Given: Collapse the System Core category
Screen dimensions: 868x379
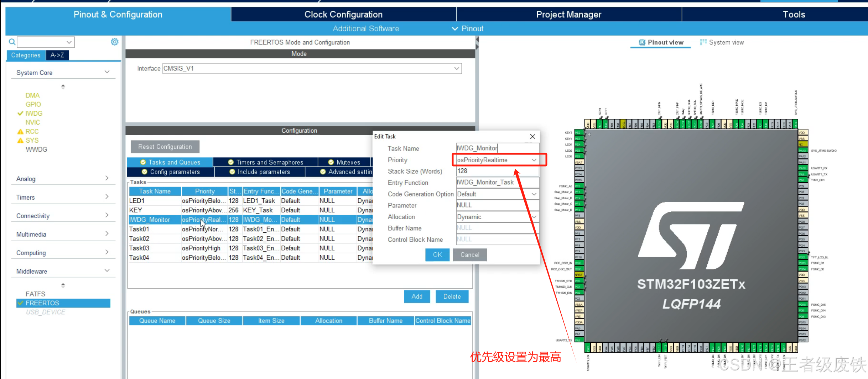Looking at the screenshot, I should point(107,72).
